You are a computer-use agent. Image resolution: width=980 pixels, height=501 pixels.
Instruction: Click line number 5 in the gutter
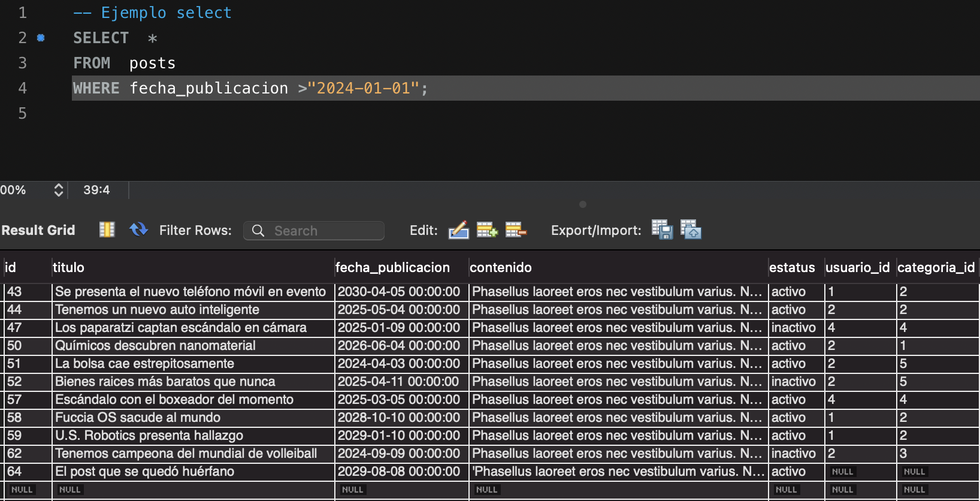click(22, 113)
